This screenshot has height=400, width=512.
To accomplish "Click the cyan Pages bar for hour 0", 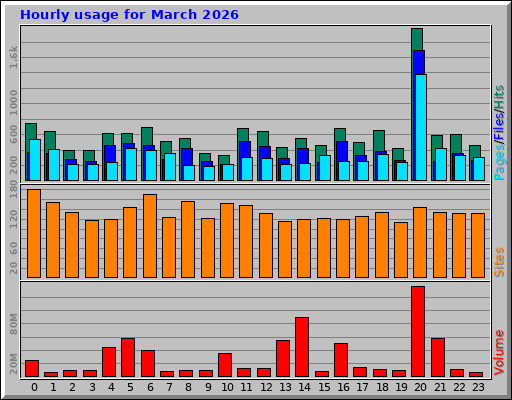I will pyautogui.click(x=35, y=160).
